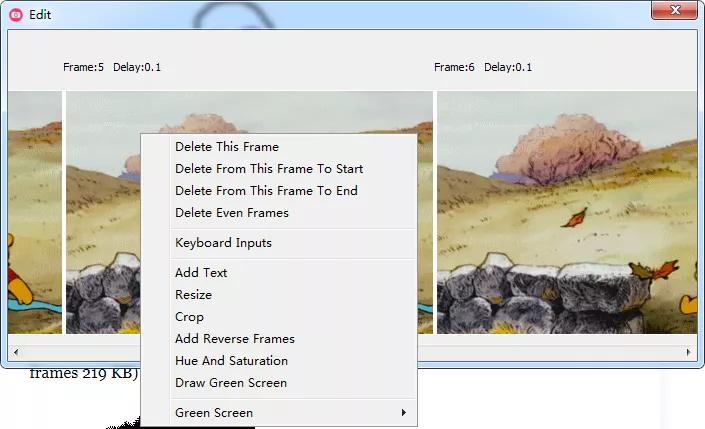Image resolution: width=705 pixels, height=429 pixels.
Task: Click the Edit window app icon
Action: click(x=16, y=15)
